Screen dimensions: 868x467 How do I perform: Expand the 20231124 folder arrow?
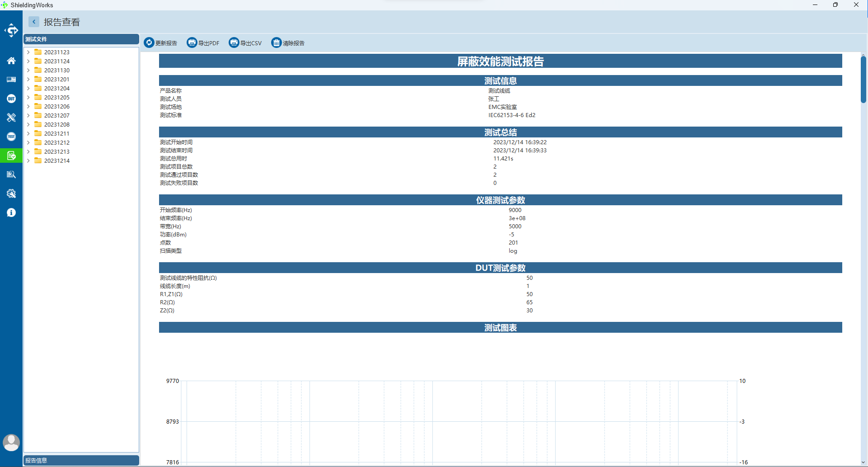click(x=28, y=61)
